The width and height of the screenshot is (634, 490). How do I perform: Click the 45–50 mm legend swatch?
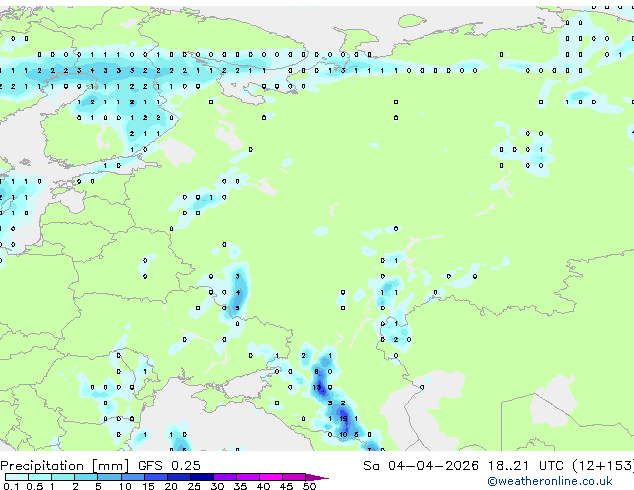click(x=294, y=477)
